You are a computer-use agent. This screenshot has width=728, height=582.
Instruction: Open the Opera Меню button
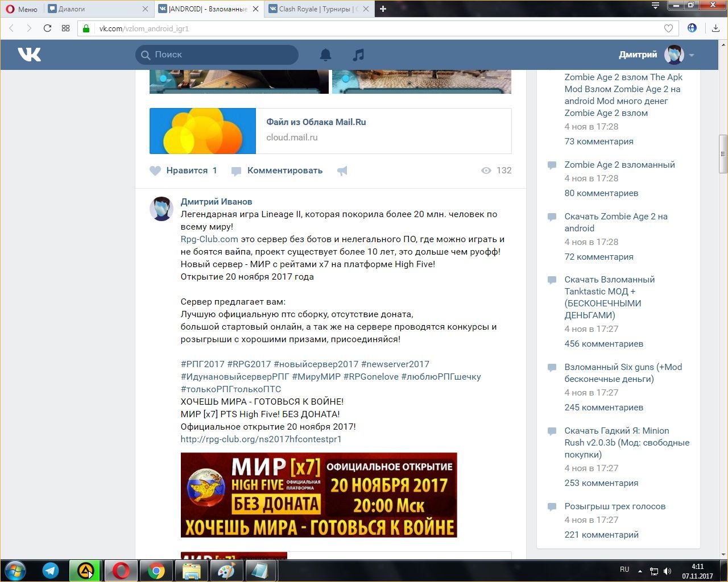coord(22,9)
